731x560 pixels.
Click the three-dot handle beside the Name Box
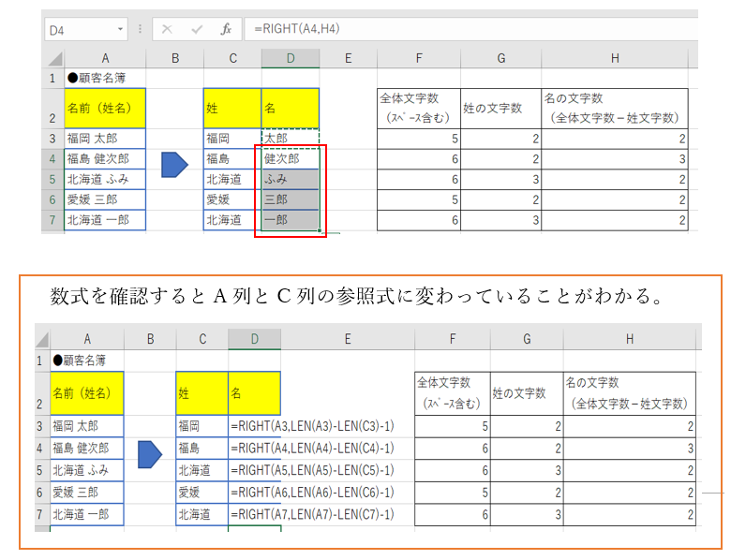(142, 29)
